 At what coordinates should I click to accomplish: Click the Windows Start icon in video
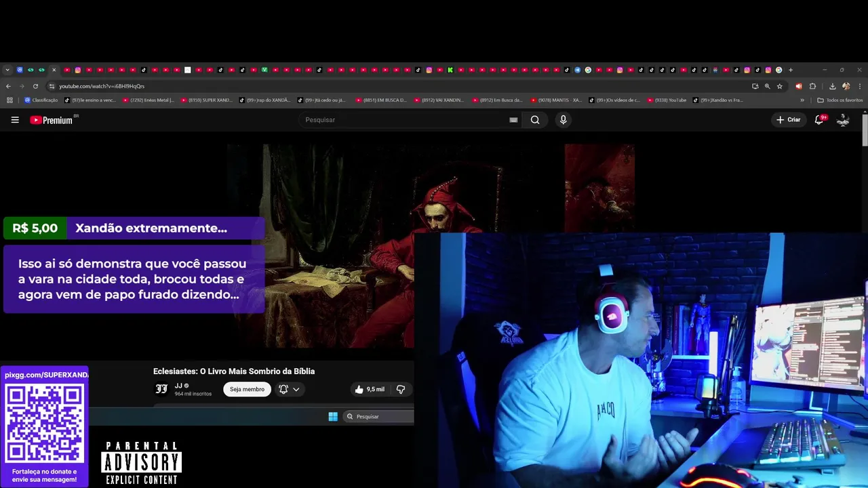(333, 416)
